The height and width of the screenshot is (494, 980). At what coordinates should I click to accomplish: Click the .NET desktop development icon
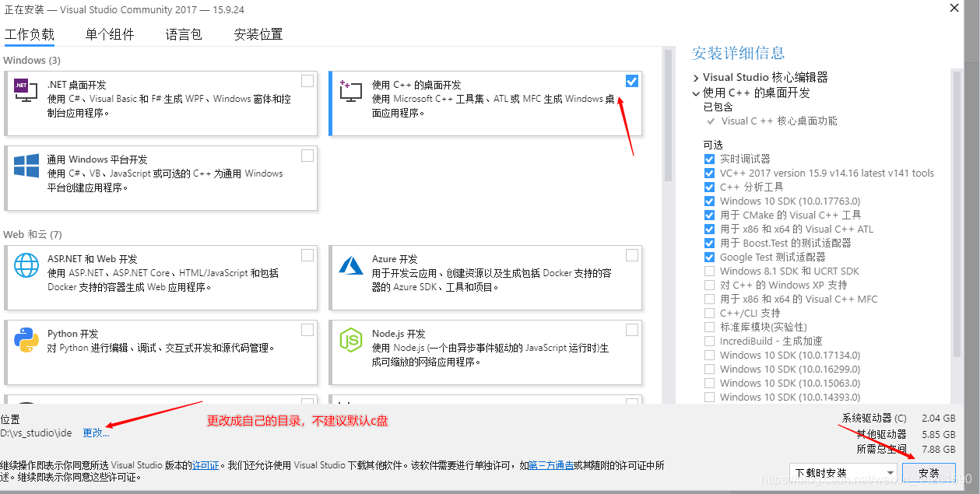point(26,90)
